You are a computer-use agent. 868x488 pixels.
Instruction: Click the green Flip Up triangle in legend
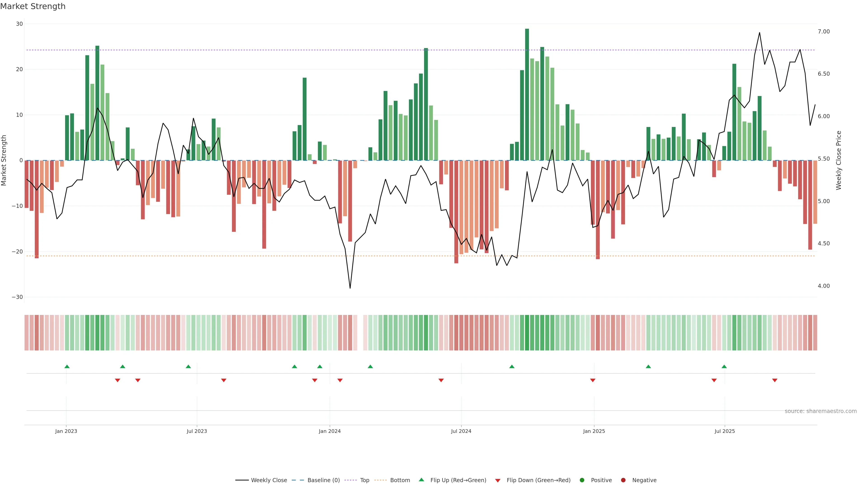[x=421, y=480]
